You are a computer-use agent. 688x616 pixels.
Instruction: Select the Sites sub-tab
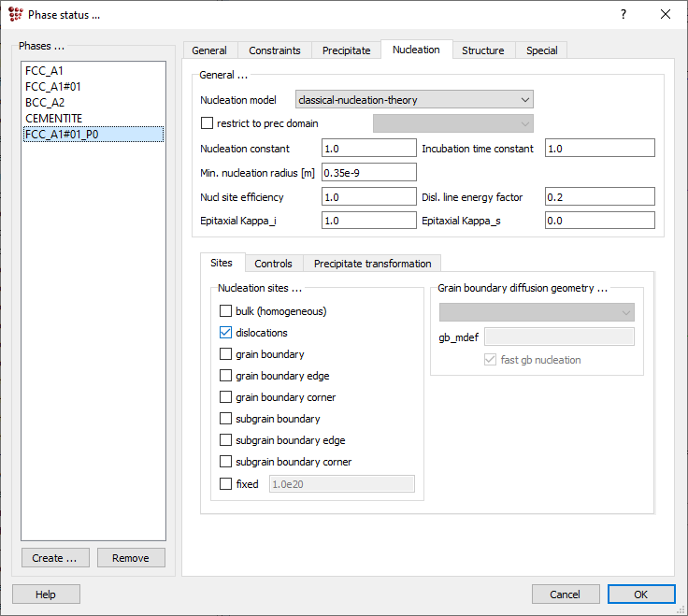[222, 263]
